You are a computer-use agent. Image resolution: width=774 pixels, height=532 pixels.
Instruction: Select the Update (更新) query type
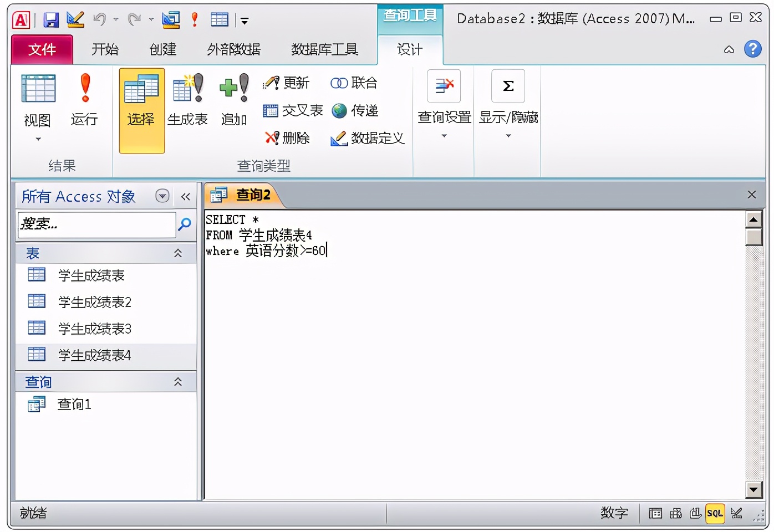pyautogui.click(x=287, y=82)
